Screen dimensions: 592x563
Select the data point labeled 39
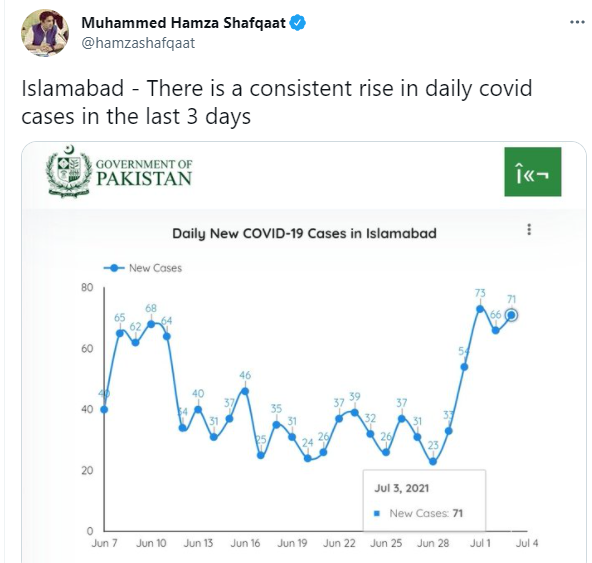click(355, 412)
